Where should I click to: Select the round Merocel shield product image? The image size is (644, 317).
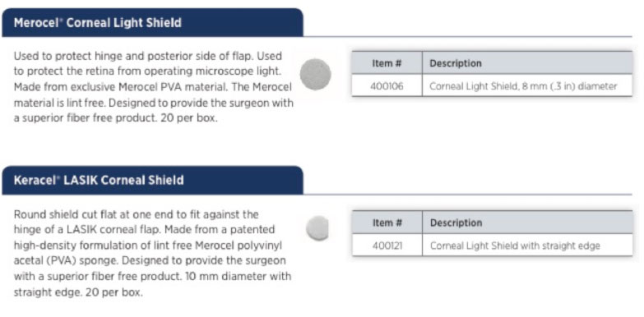click(x=316, y=75)
